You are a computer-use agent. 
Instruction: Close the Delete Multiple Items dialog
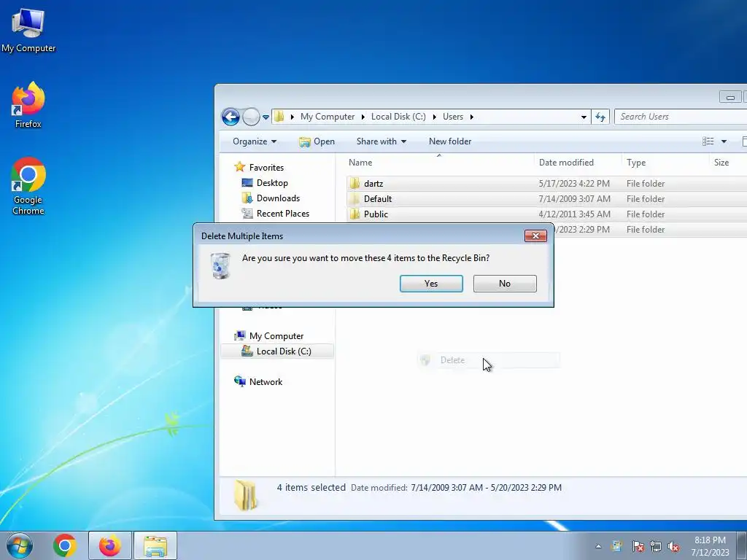click(x=535, y=236)
